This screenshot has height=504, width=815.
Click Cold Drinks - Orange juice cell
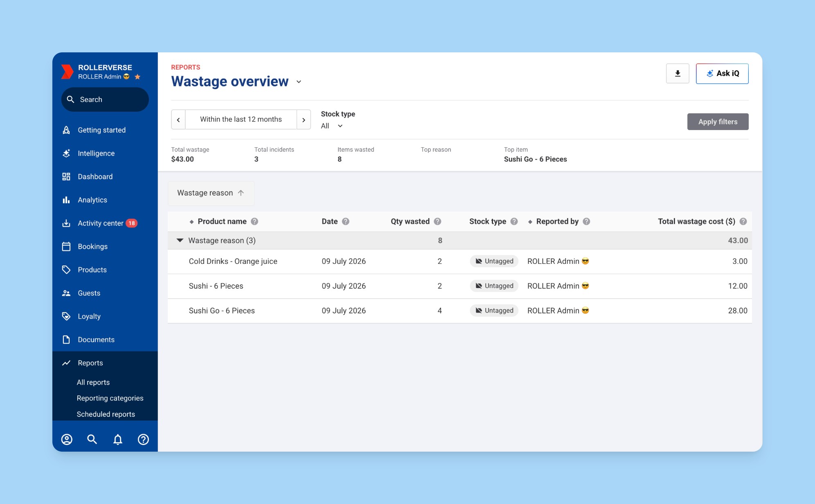click(x=233, y=261)
